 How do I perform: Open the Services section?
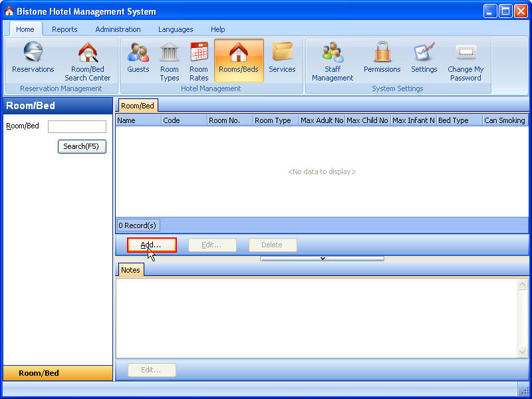(x=282, y=60)
